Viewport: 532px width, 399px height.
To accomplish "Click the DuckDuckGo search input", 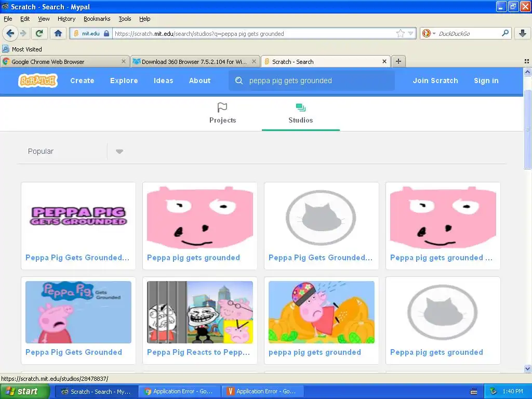I will click(468, 33).
